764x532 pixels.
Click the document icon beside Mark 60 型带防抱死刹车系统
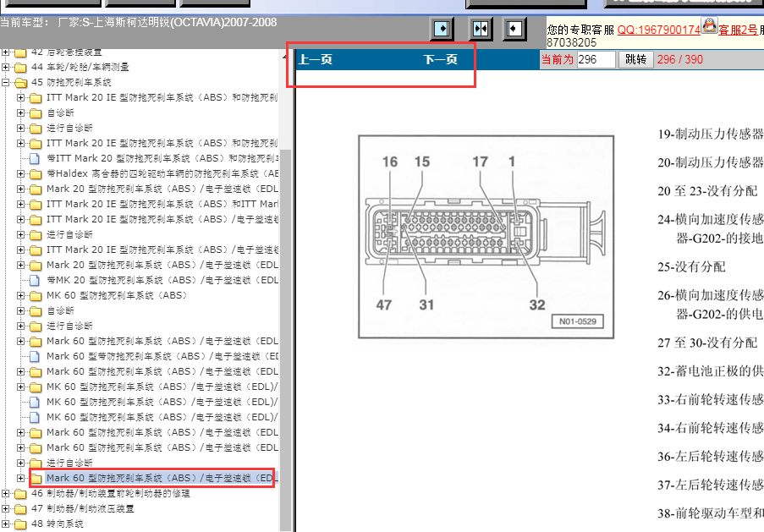(35, 357)
